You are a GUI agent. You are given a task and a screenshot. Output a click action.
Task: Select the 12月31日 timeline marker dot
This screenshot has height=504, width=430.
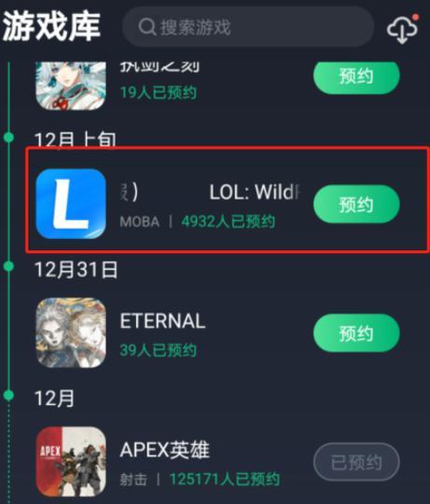(9, 266)
